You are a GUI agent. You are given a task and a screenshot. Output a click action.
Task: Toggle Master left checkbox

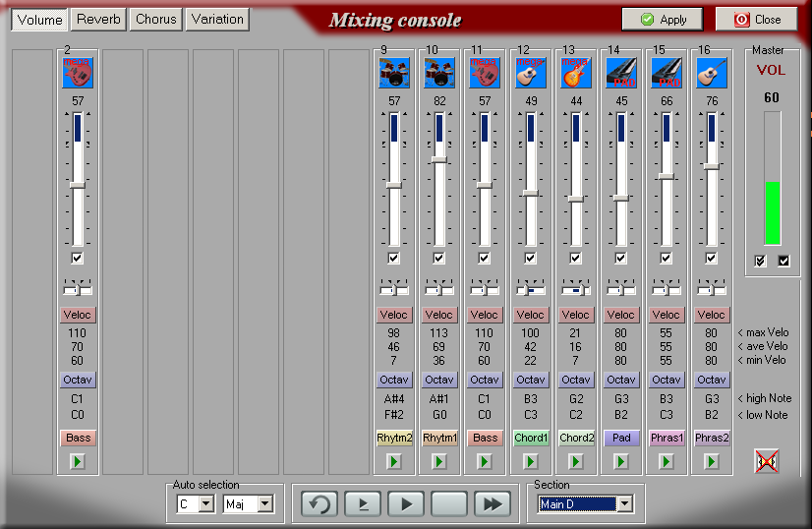[760, 261]
